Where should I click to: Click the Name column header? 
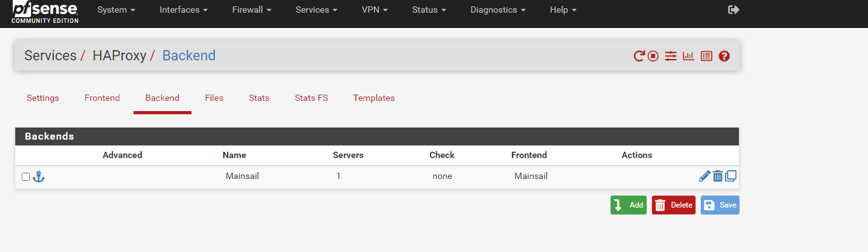click(234, 156)
